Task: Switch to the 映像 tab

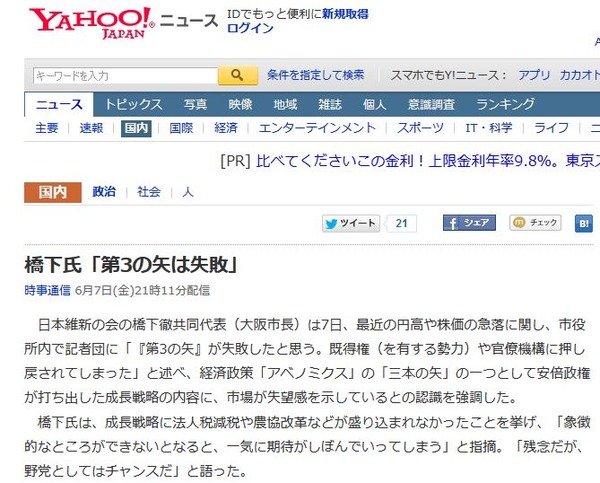Action: point(240,104)
